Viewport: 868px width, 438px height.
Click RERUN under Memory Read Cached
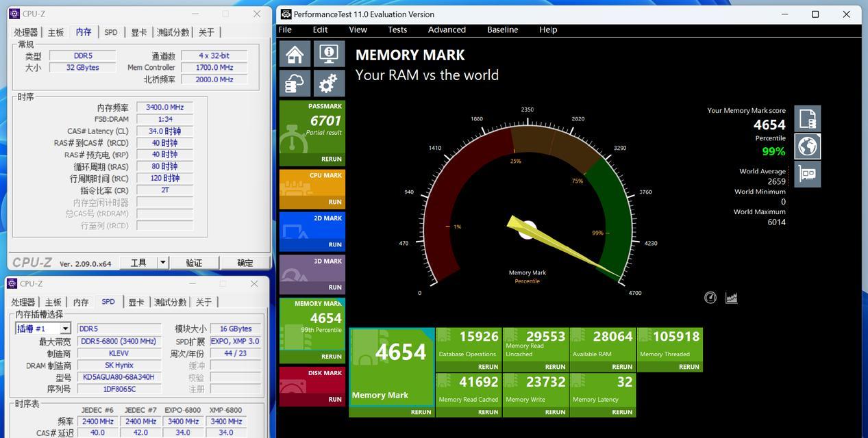(488, 412)
